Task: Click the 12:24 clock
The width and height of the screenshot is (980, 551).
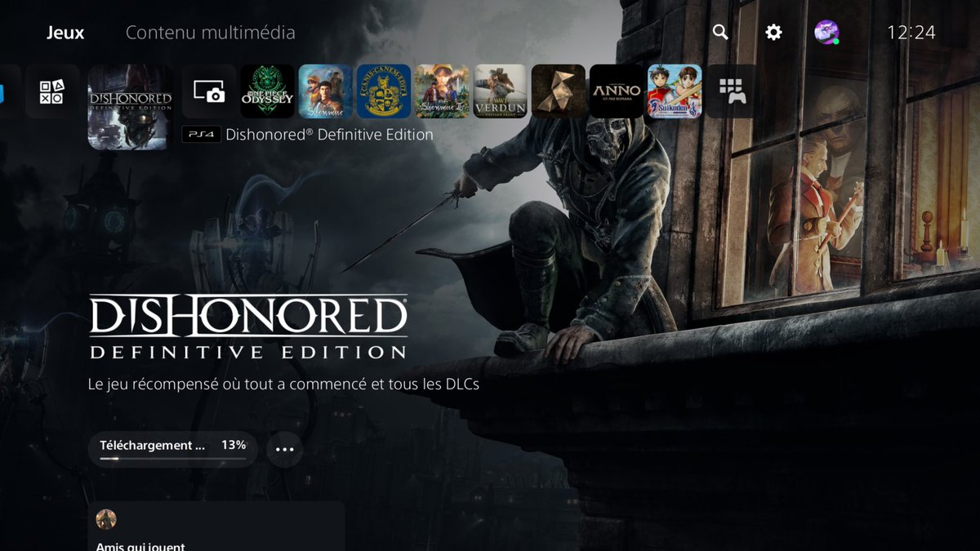Action: (x=911, y=33)
